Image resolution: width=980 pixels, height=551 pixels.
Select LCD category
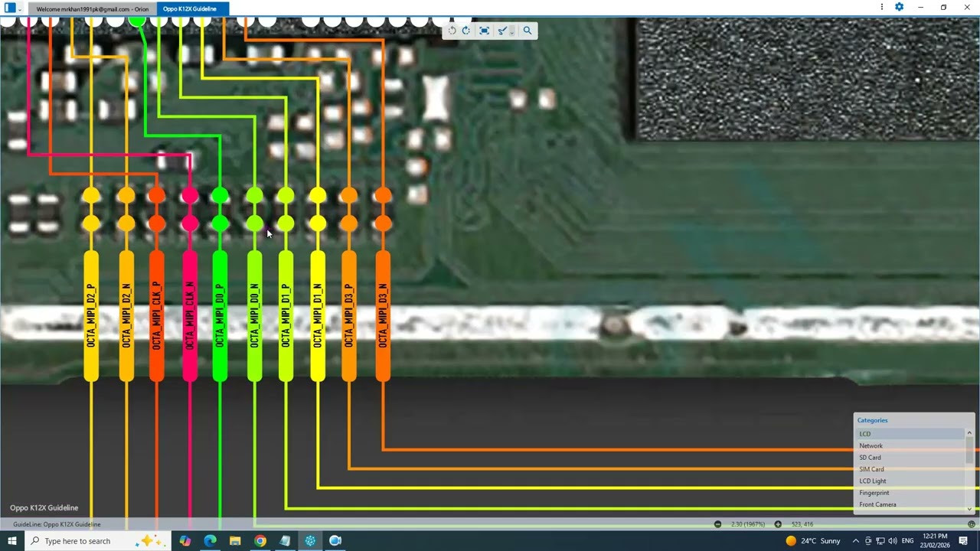(x=911, y=434)
